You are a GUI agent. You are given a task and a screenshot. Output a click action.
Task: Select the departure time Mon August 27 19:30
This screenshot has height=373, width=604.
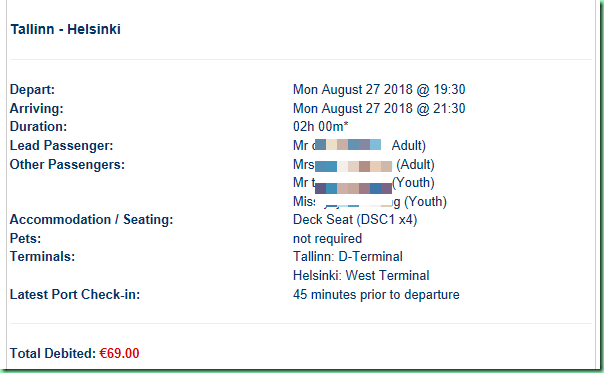(379, 89)
